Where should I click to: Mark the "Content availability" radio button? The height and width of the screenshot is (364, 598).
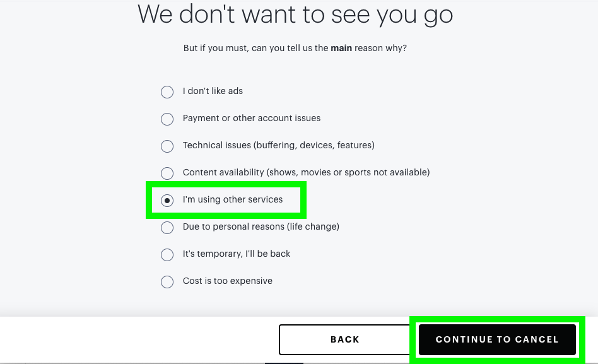pos(167,173)
